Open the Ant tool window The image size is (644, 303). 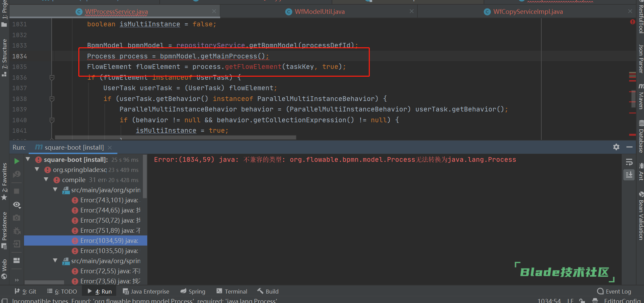pos(640,172)
